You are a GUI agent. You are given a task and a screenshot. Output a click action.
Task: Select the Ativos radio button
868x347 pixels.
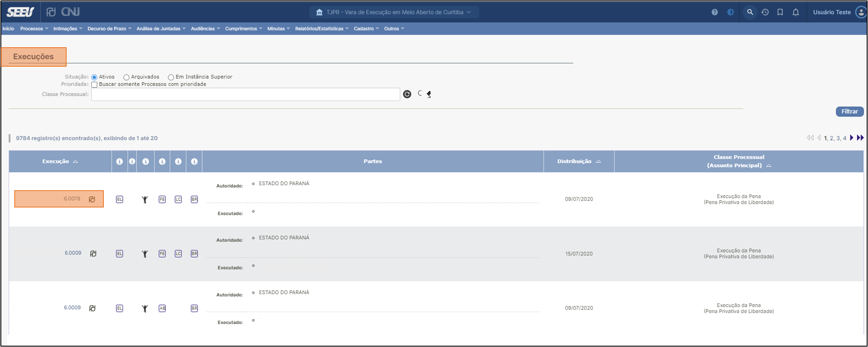(94, 77)
